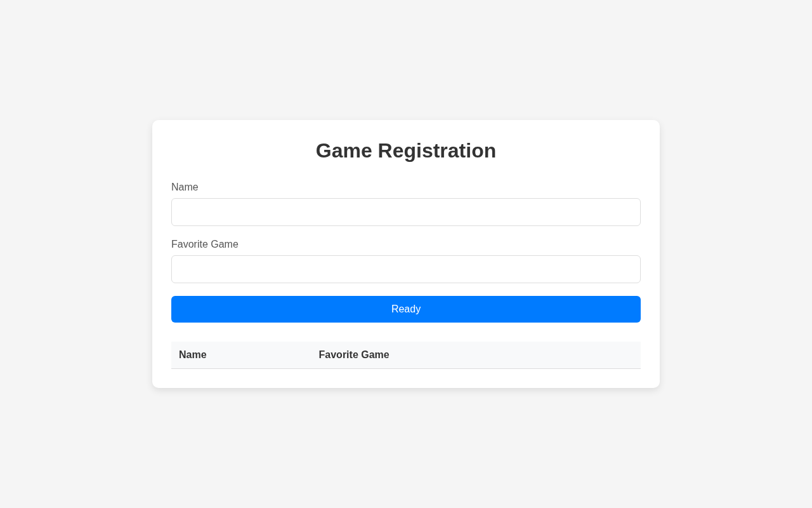Activate the Name entry textbox

406,212
